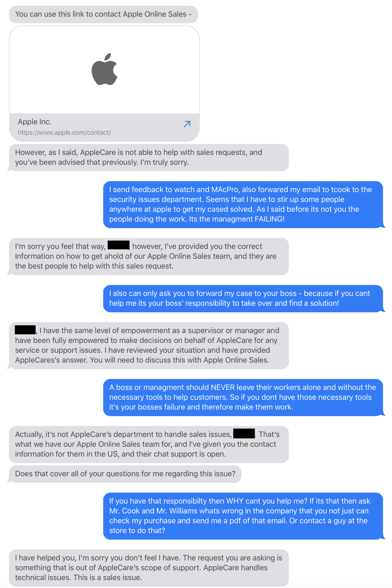This screenshot has width=392, height=588.
Task: Click the blue arrow icon on the link card
Action: tap(187, 124)
